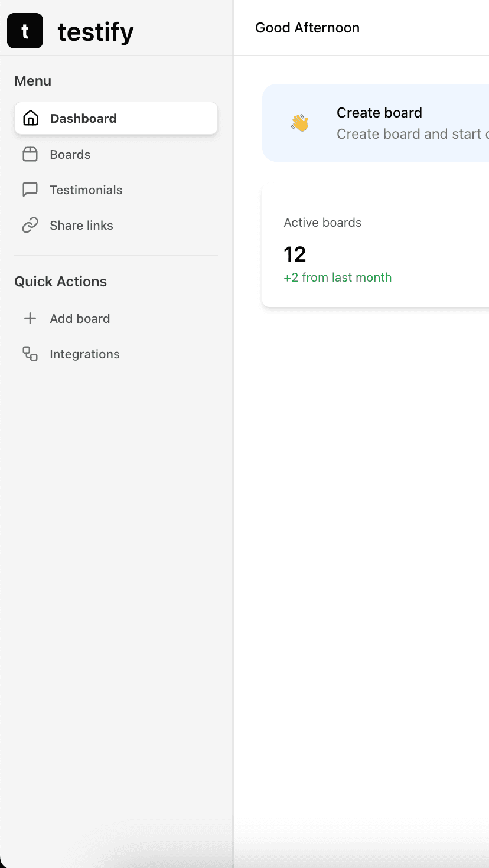The width and height of the screenshot is (489, 868).
Task: Click the Integrations connector icon
Action: (30, 354)
